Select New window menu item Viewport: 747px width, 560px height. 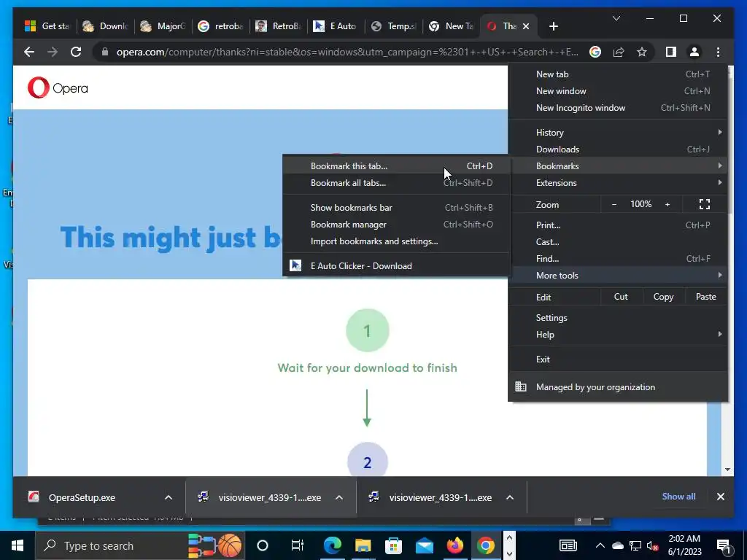point(618,91)
